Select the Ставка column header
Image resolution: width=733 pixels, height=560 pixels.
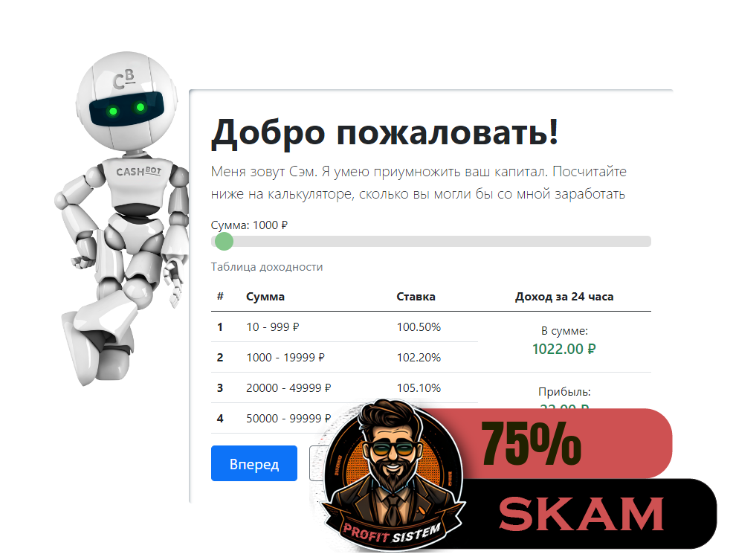point(416,297)
